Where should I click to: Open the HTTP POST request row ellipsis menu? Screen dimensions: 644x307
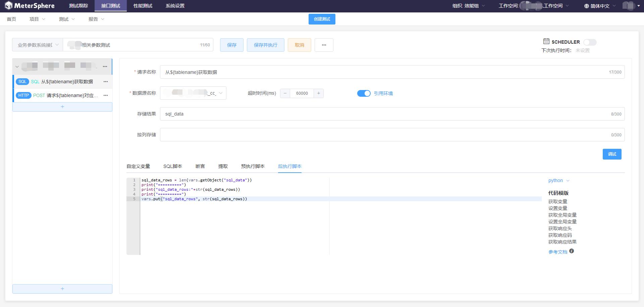tap(106, 95)
